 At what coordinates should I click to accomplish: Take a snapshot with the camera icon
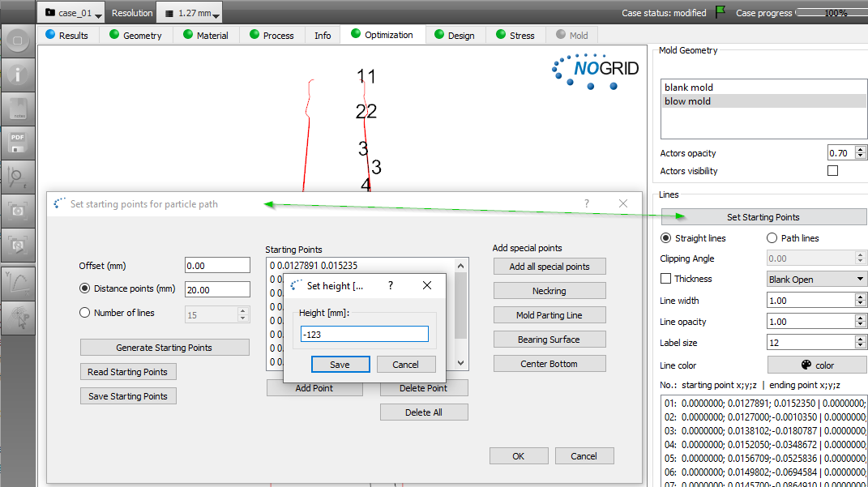point(18,211)
